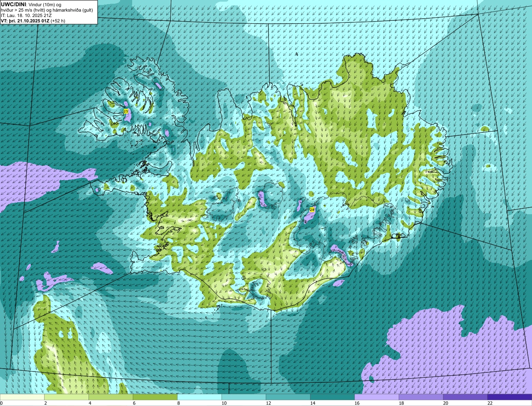The image size is (532, 406).
Task: Click the 20–22 m/s violet legend swatch
Action: click(465, 397)
